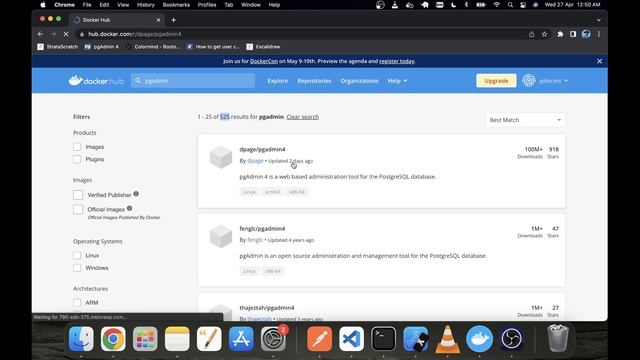Open fenglc publisher link
Image resolution: width=640 pixels, height=360 pixels.
255,240
